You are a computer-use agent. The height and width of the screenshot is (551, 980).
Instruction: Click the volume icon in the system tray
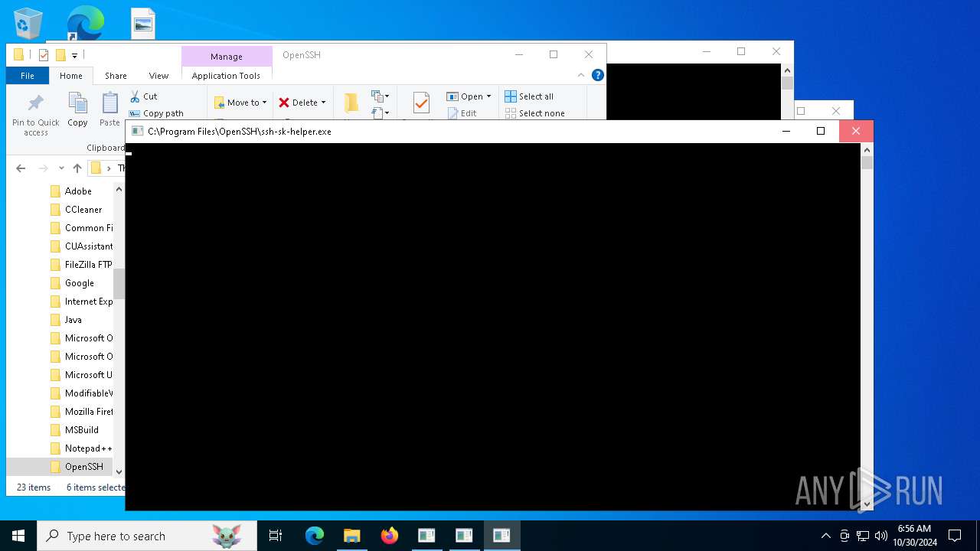click(x=881, y=536)
